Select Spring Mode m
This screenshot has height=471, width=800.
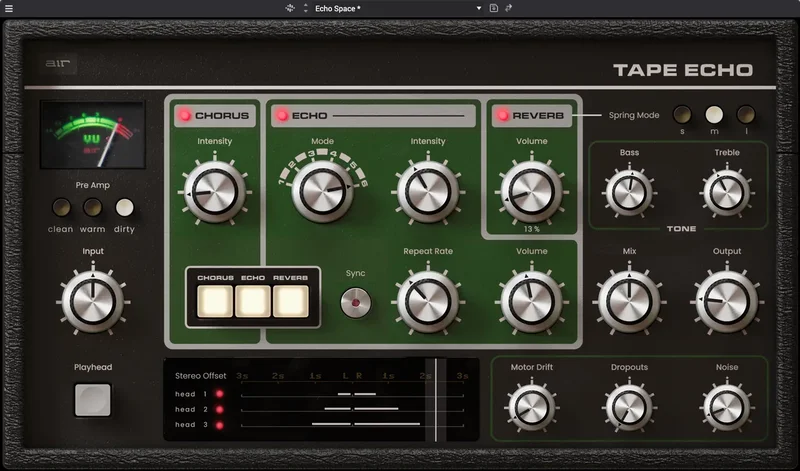point(714,114)
